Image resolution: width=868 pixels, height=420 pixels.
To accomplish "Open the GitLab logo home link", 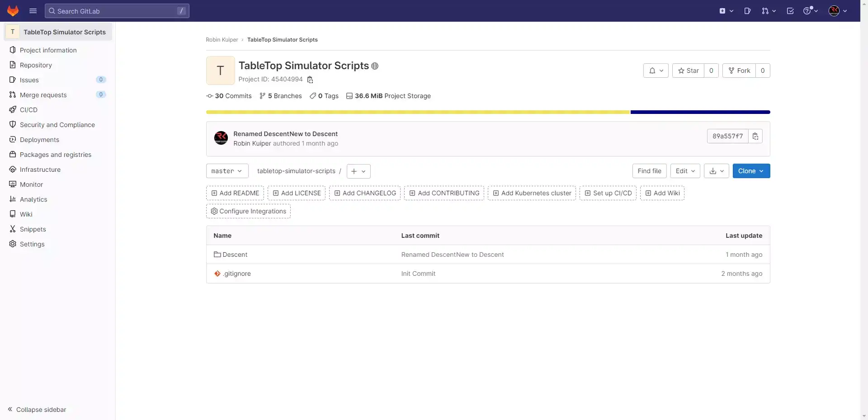I will pos(13,11).
